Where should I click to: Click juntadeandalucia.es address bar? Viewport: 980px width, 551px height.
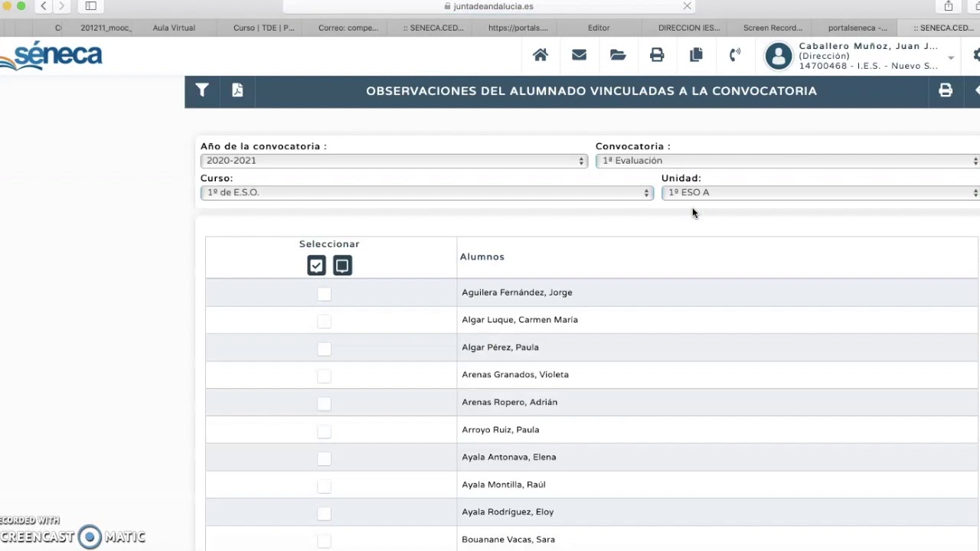(490, 6)
